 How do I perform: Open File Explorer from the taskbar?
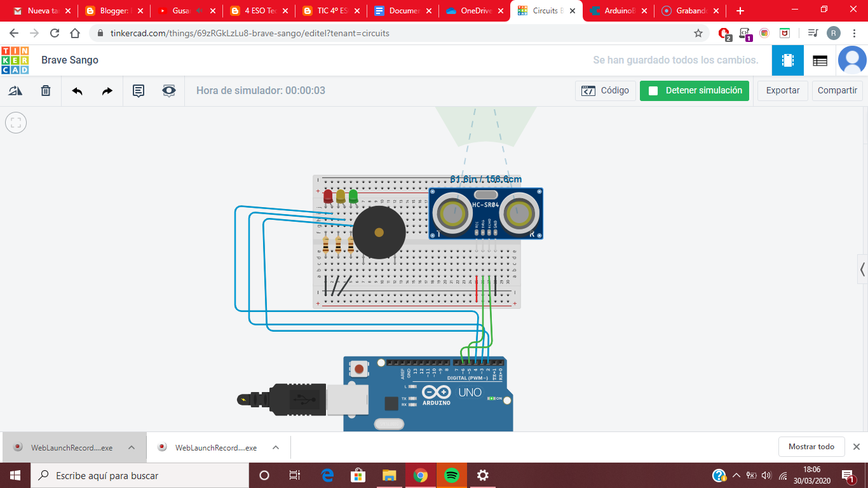click(x=390, y=475)
